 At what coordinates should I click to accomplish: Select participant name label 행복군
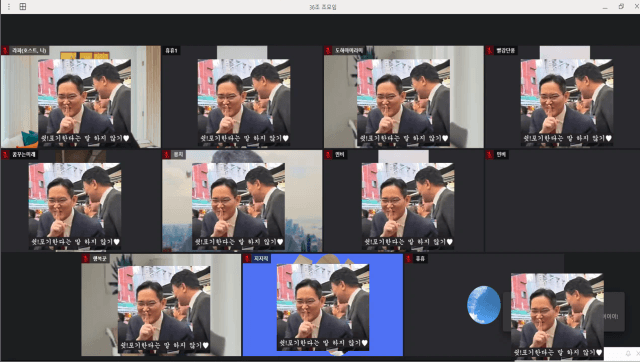(x=99, y=259)
